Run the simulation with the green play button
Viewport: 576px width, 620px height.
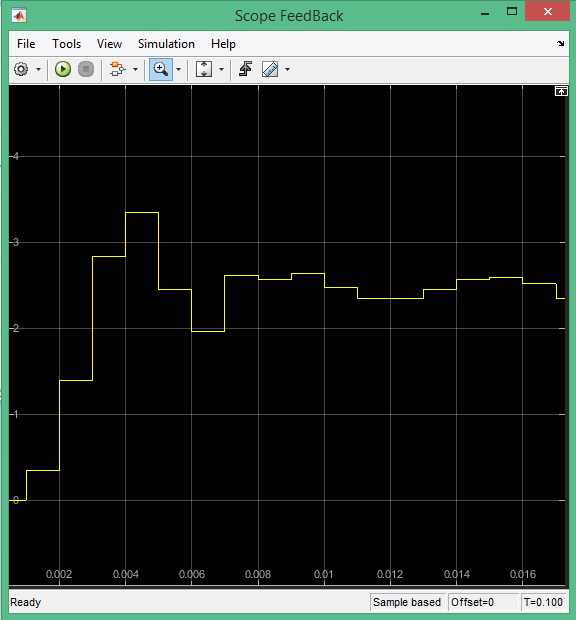[x=62, y=69]
